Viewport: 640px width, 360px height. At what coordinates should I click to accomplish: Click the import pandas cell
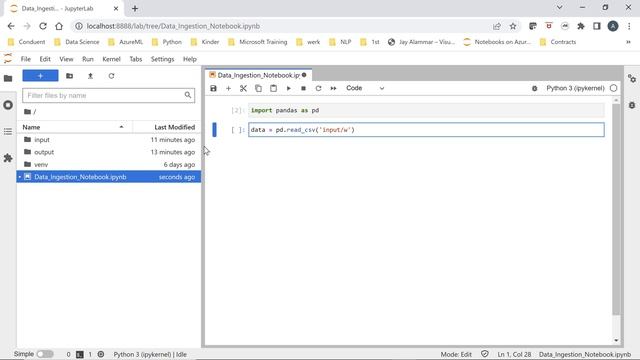click(x=426, y=110)
